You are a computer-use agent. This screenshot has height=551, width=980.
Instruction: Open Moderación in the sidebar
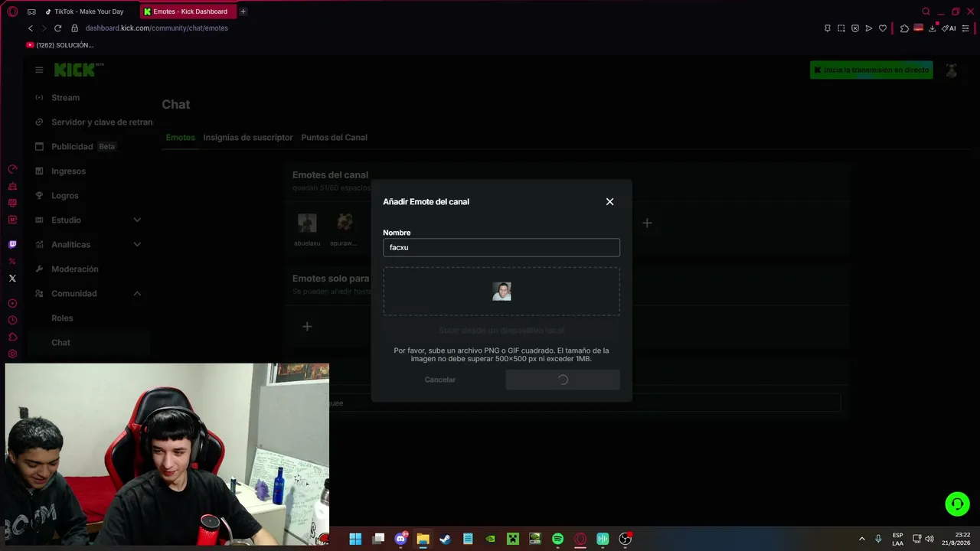(74, 269)
